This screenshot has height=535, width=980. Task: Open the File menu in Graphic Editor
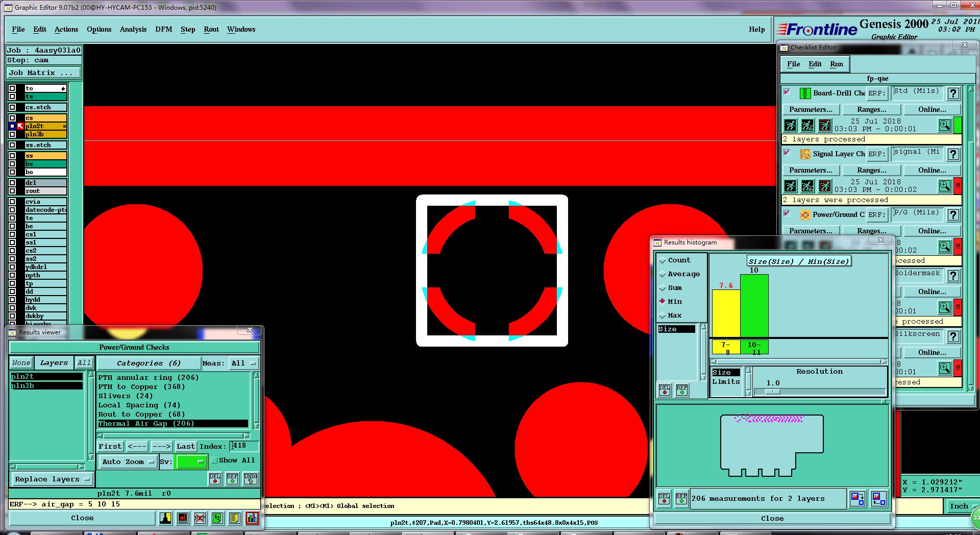pos(18,30)
